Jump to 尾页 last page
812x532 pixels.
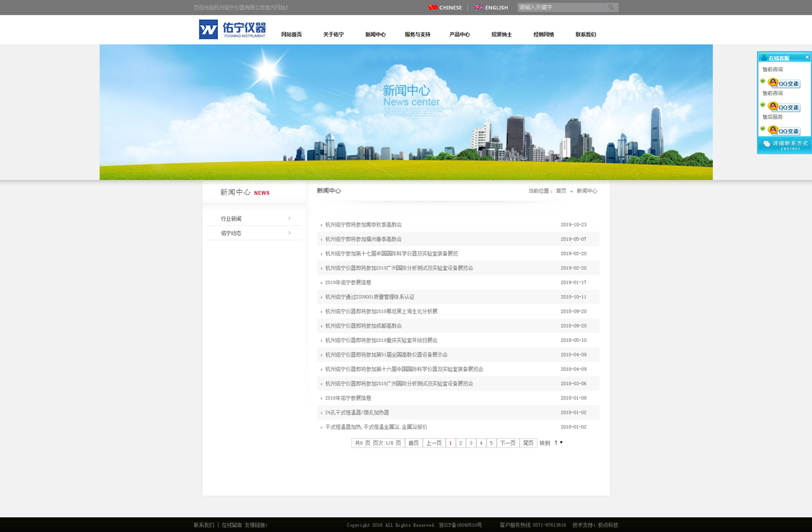coord(528,443)
